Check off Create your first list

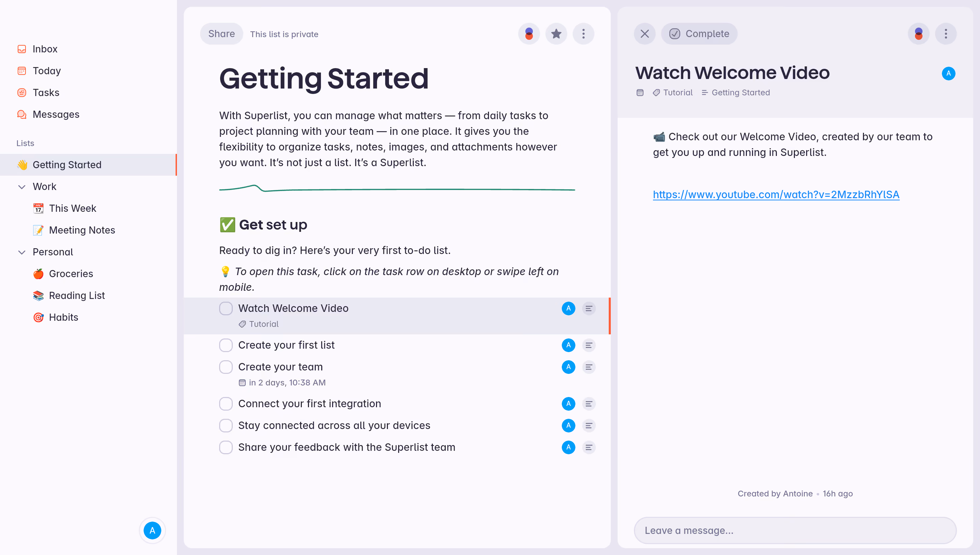[x=226, y=345]
